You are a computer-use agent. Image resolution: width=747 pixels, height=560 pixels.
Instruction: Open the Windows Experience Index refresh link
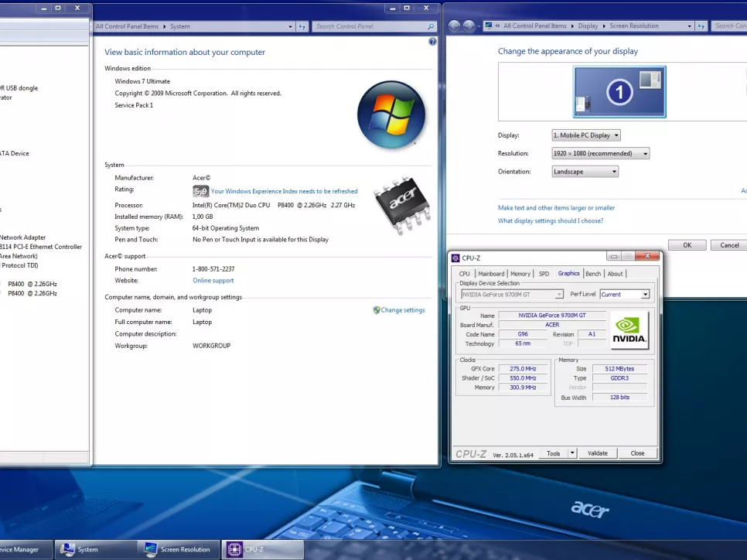pos(284,191)
